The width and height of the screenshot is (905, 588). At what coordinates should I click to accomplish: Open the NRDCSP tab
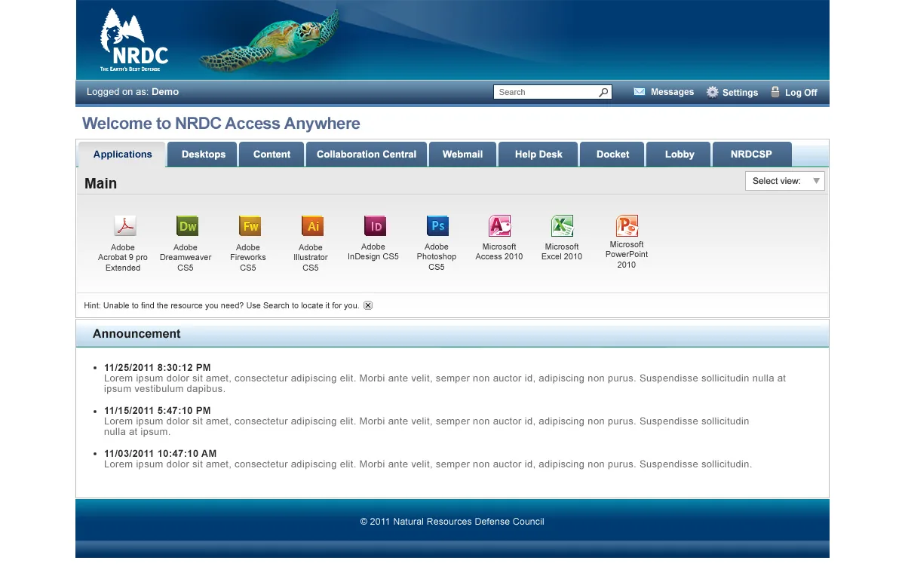pos(751,155)
